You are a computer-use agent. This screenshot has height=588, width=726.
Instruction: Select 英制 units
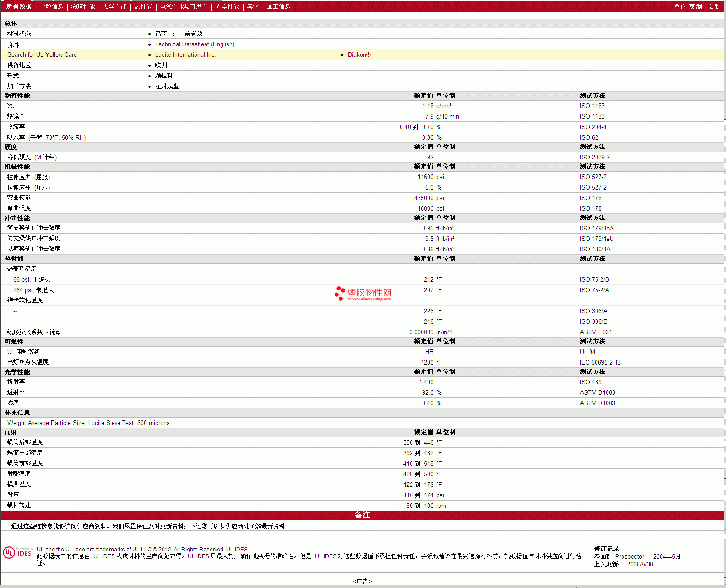point(696,7)
